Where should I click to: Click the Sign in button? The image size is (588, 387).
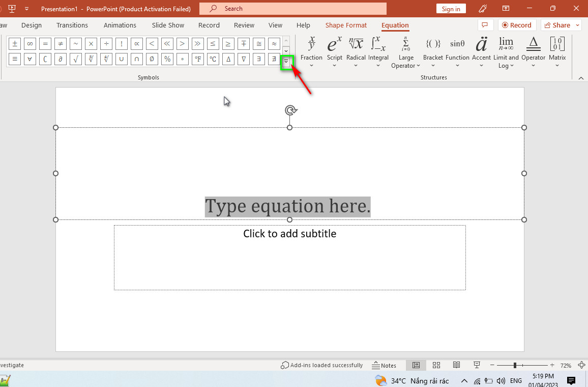pyautogui.click(x=451, y=9)
